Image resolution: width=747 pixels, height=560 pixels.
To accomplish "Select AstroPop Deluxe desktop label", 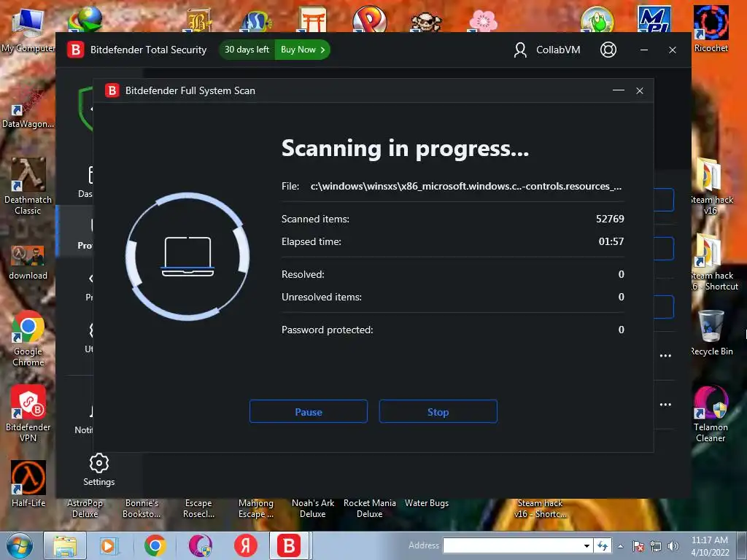I will point(85,508).
